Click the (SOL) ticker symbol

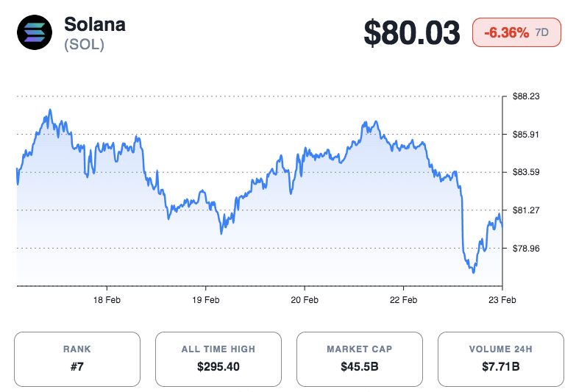coord(84,44)
